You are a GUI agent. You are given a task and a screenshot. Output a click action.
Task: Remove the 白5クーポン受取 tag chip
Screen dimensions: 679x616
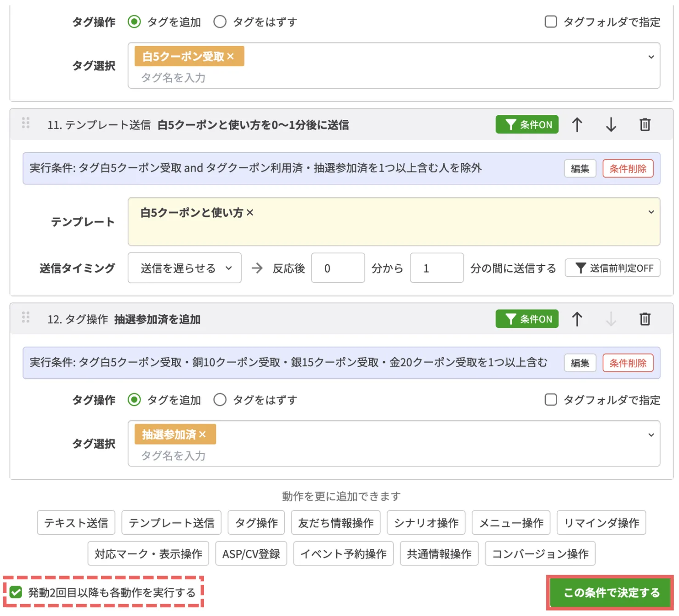click(231, 56)
